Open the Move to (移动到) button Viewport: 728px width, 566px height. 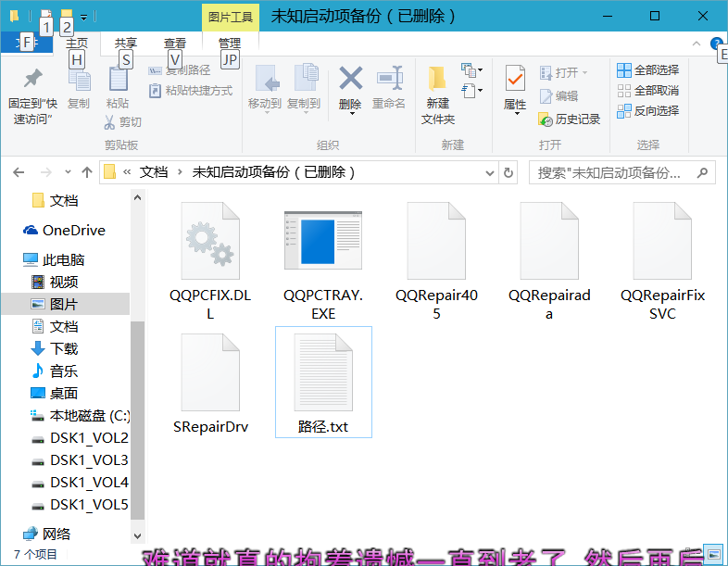(265, 89)
